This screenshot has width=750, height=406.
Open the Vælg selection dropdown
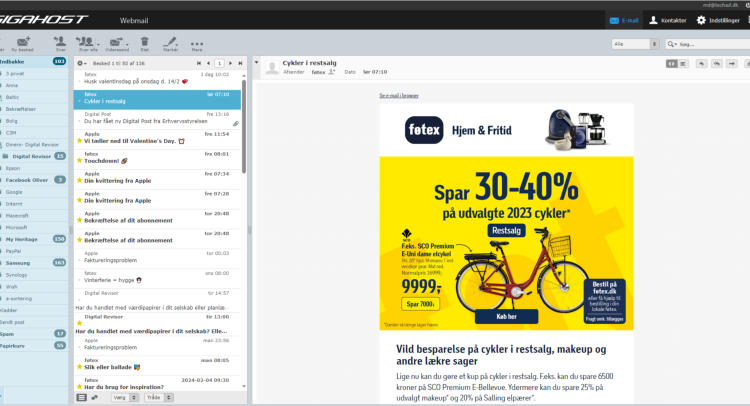pos(125,397)
